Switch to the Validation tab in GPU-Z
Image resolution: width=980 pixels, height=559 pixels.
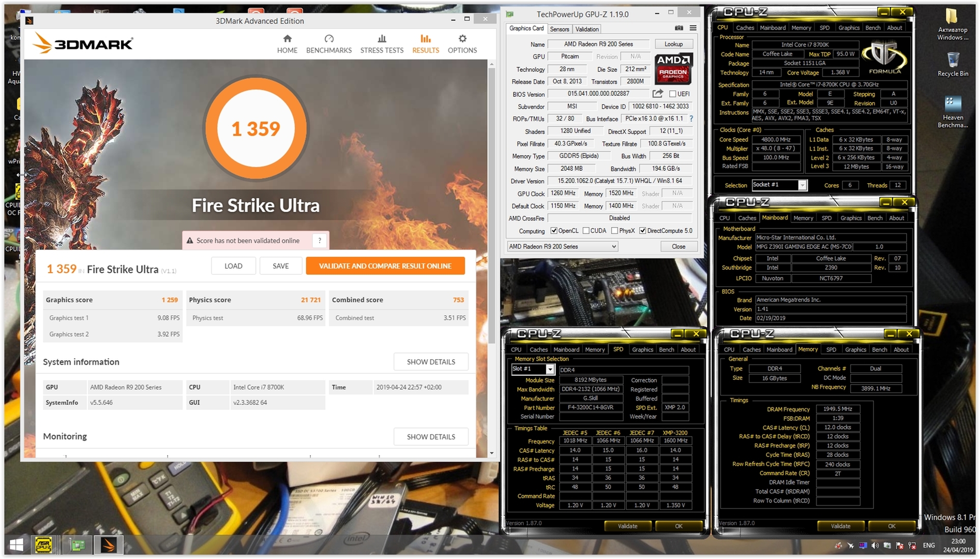point(587,30)
